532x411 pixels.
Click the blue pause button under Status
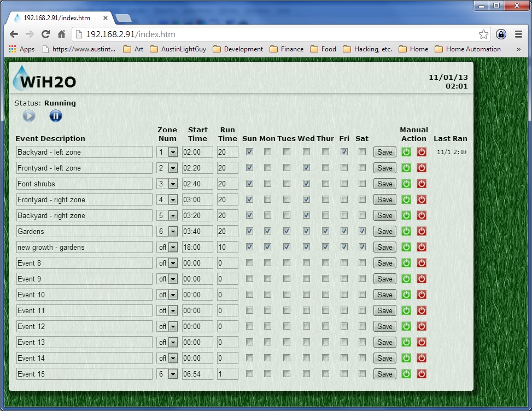pos(56,116)
